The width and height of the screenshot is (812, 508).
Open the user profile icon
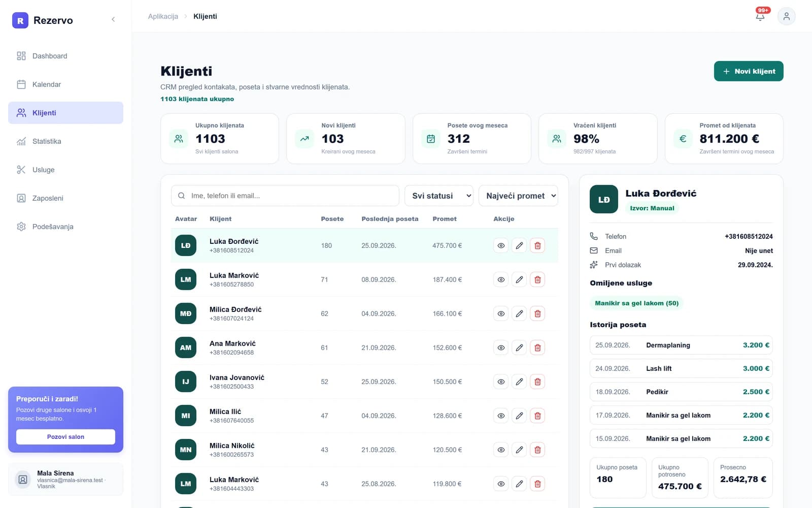786,16
